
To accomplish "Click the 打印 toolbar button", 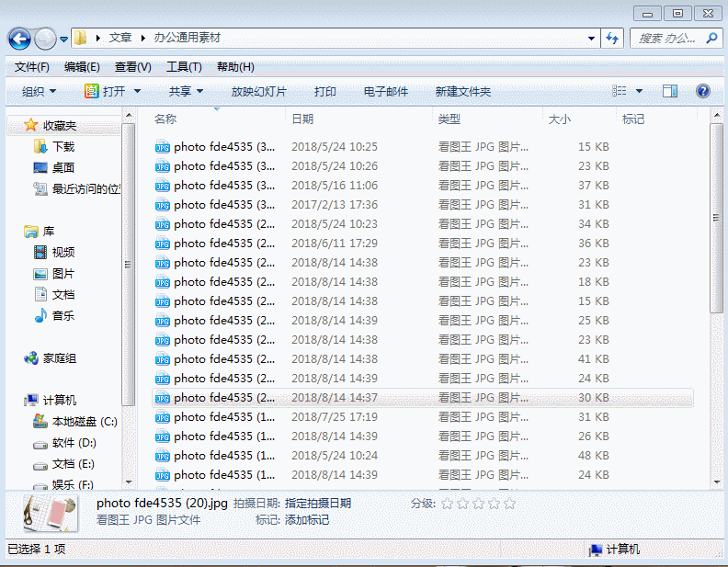I will 325,91.
